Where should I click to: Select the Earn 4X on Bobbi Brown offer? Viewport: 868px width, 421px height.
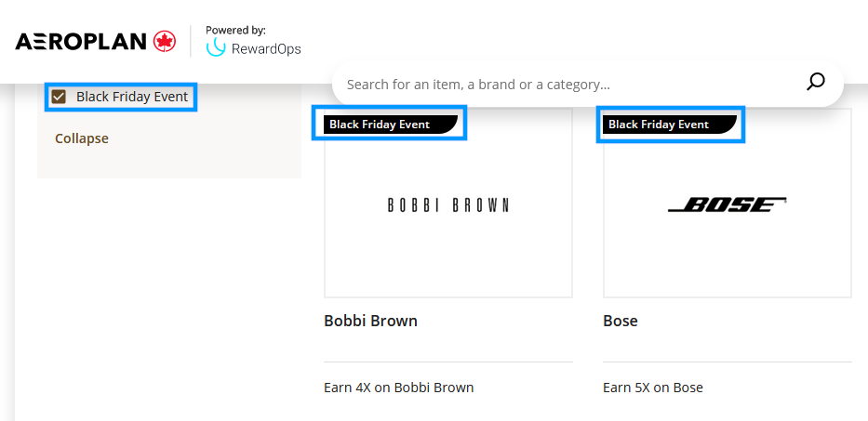398,388
